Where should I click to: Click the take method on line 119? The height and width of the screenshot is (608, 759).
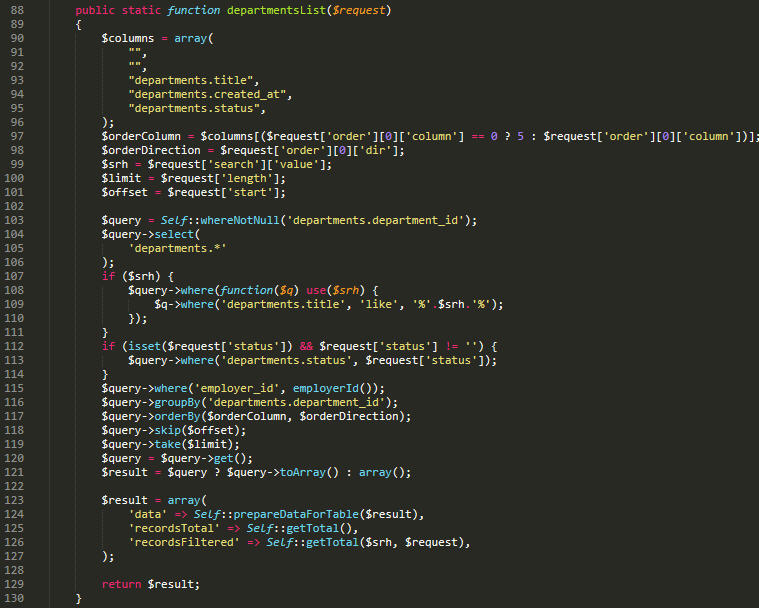tap(167, 445)
